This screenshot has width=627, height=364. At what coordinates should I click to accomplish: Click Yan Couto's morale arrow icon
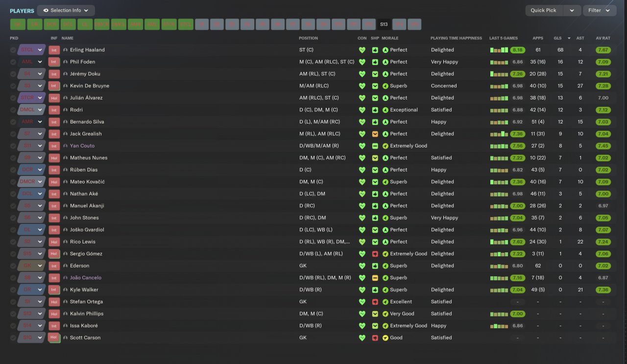click(385, 146)
